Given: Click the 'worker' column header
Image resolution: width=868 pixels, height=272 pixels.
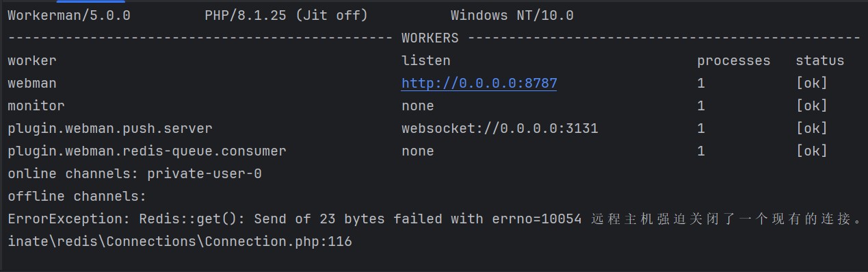Looking at the screenshot, I should 32,61.
